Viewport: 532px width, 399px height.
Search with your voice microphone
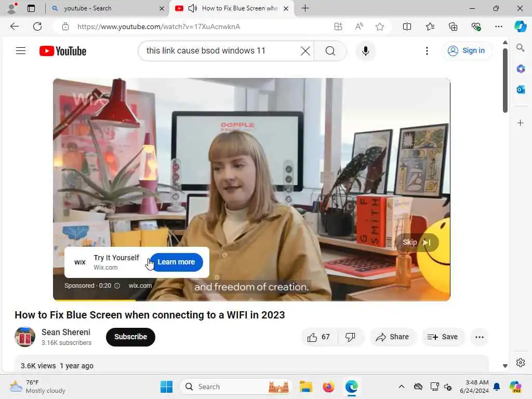365,51
